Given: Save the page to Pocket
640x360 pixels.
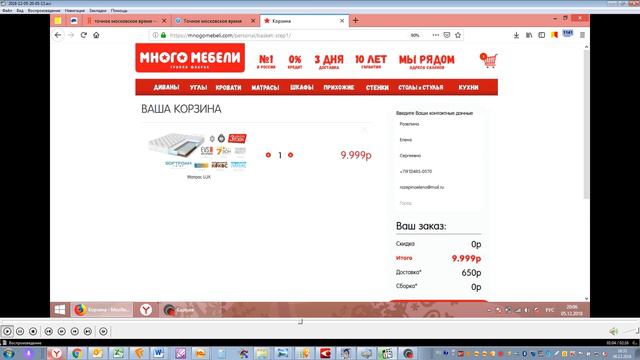Looking at the screenshot, I should click(447, 35).
